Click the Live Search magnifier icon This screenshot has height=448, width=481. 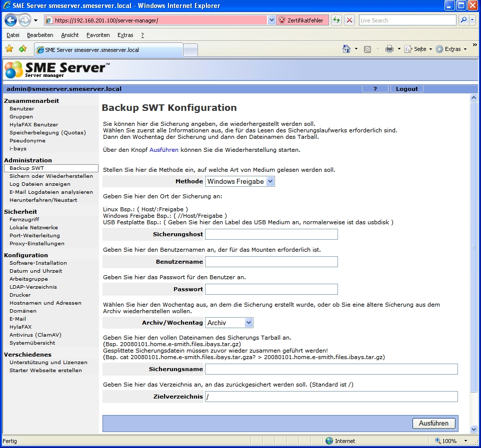click(463, 20)
